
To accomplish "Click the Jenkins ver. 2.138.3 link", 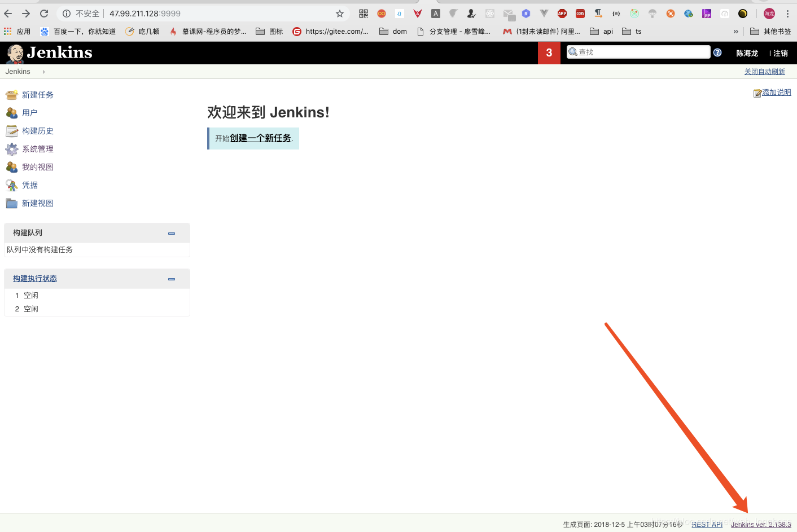I will pyautogui.click(x=761, y=524).
